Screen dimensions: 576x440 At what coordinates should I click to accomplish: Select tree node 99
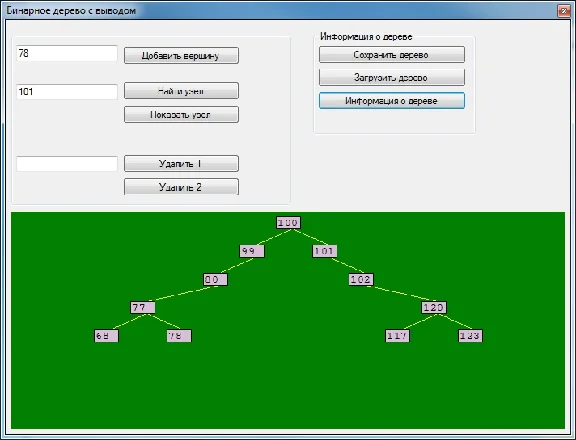[x=252, y=251]
